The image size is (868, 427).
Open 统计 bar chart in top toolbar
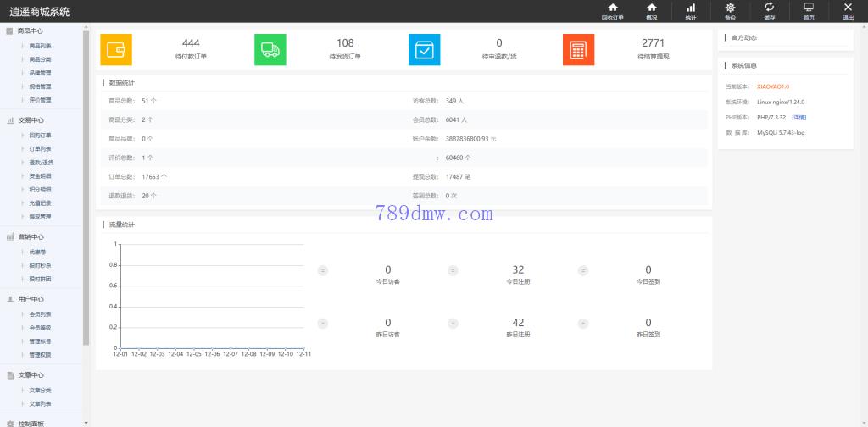click(691, 11)
